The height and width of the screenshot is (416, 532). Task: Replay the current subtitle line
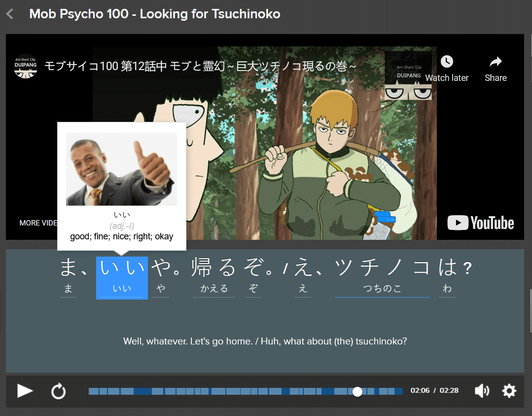coord(58,391)
